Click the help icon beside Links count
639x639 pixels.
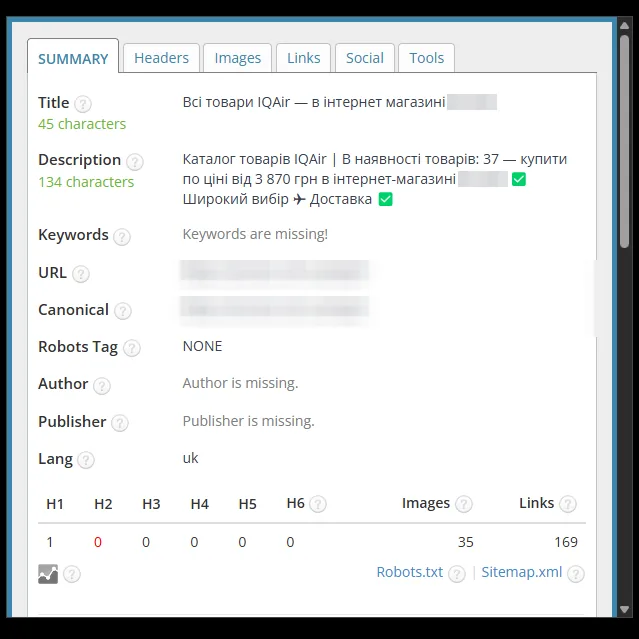click(x=568, y=504)
